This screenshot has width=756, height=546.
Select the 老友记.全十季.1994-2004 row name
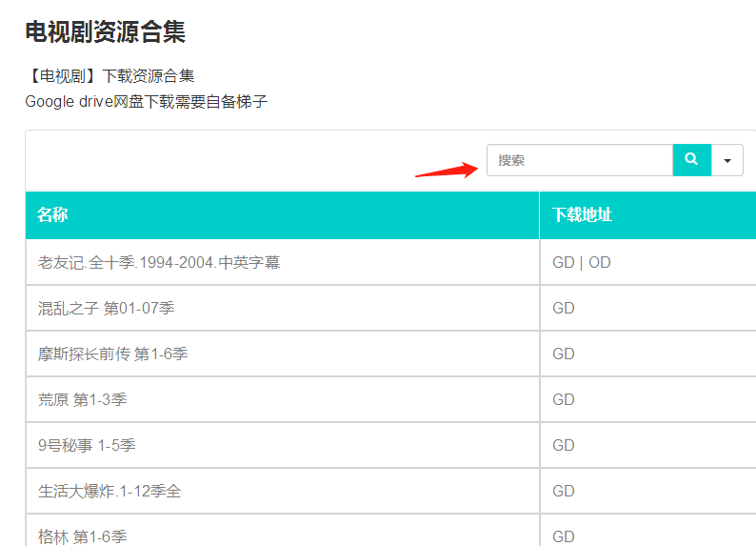click(159, 262)
